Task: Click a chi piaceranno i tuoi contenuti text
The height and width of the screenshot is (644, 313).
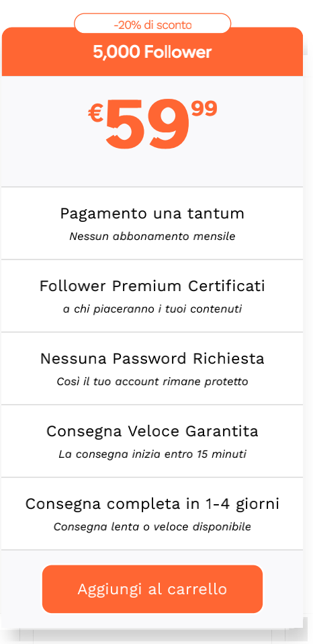Action: pyautogui.click(x=152, y=309)
